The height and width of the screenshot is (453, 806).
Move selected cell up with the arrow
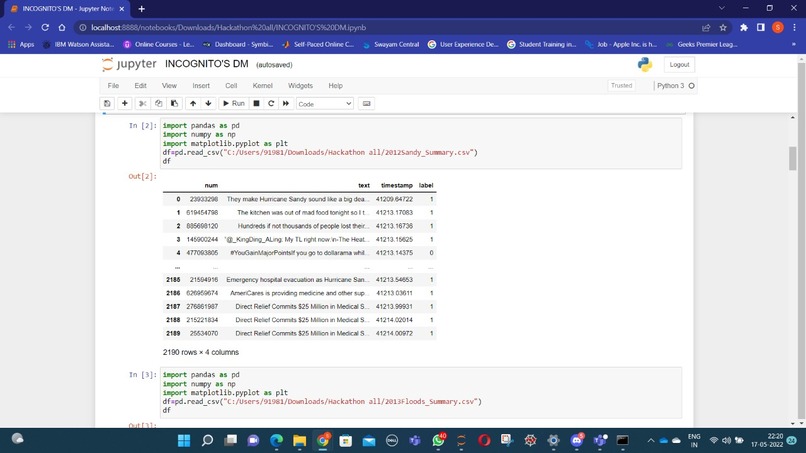tap(193, 103)
